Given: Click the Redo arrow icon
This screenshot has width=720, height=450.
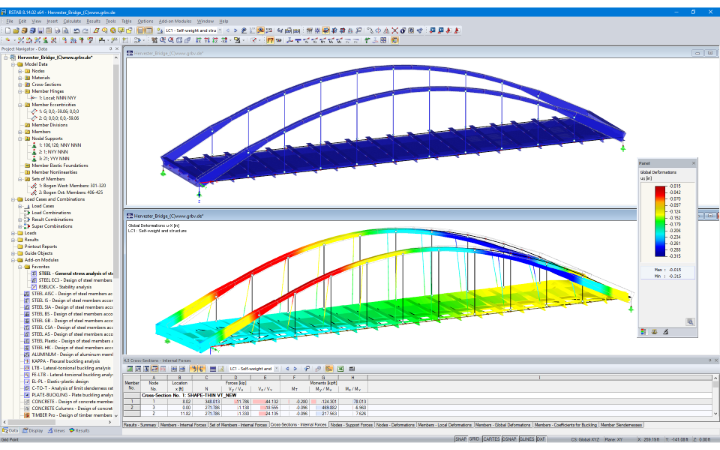Looking at the screenshot, I should click(85, 31).
